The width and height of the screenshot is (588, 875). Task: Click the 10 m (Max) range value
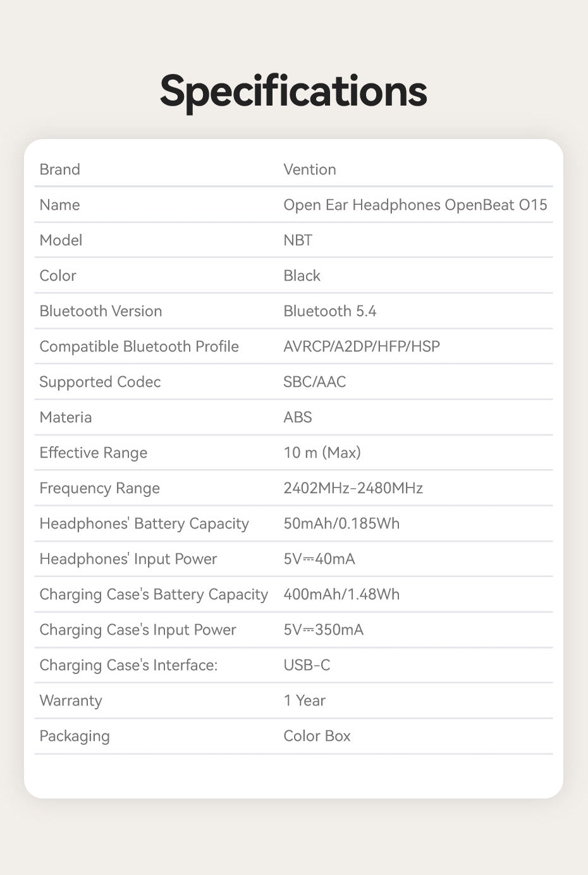[322, 453]
